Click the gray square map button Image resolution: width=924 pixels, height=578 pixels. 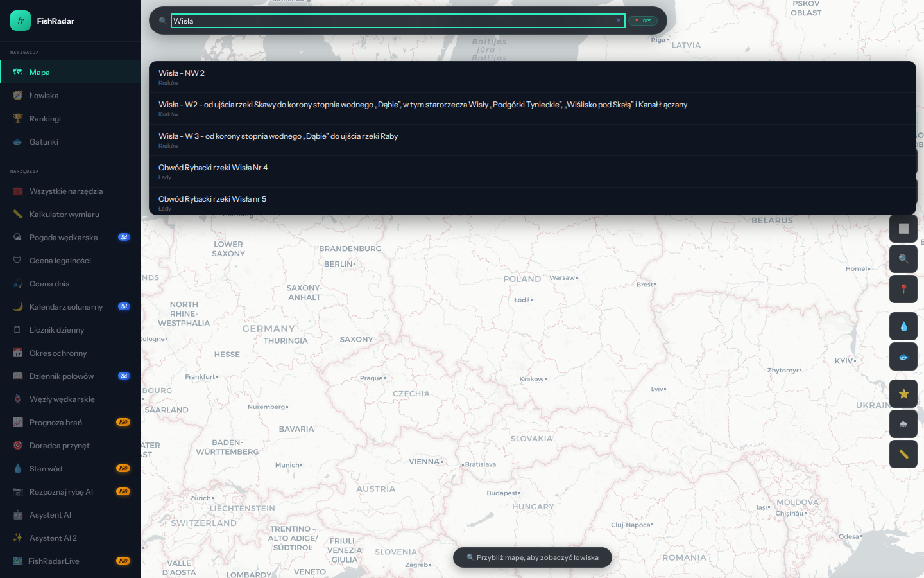pos(903,229)
